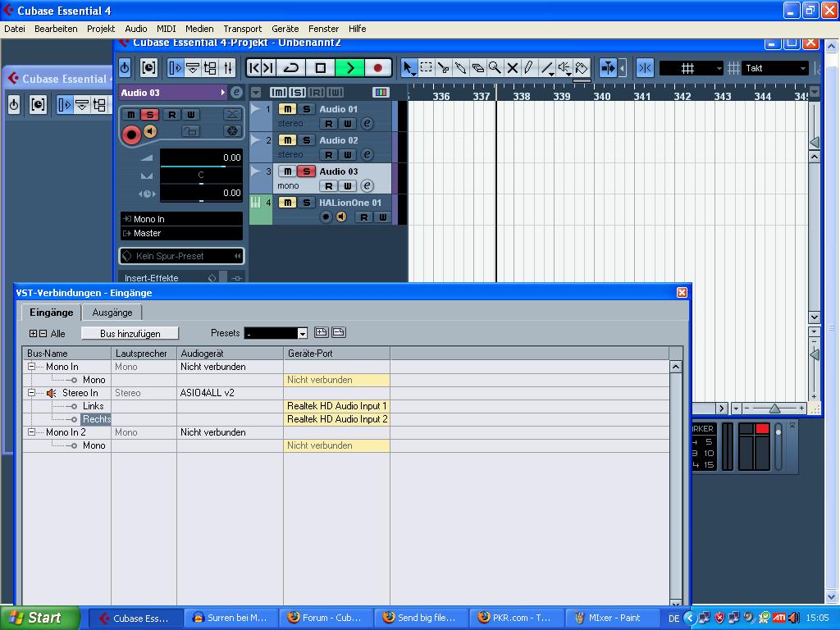Toggle monitor speaker button in inspector
This screenshot has height=630, width=840.
click(151, 131)
